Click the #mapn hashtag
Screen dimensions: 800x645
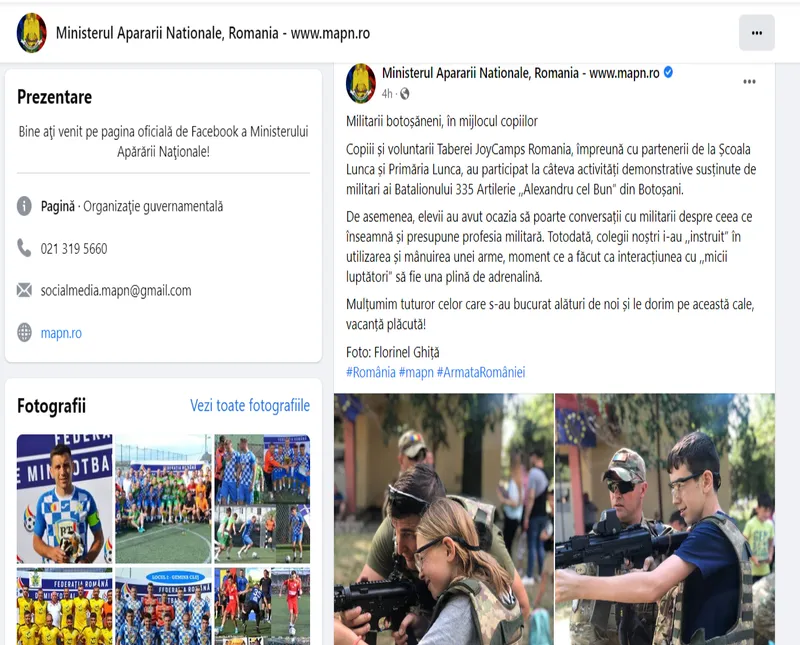coord(416,372)
